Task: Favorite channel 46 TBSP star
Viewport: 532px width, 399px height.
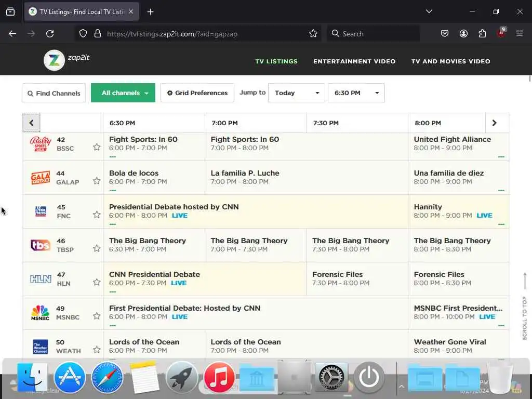Action: tap(97, 248)
